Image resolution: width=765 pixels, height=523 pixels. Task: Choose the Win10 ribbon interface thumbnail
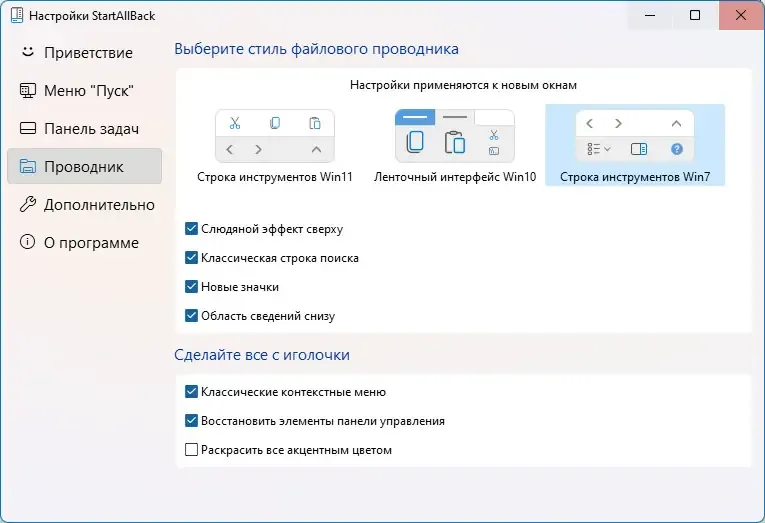coord(455,136)
